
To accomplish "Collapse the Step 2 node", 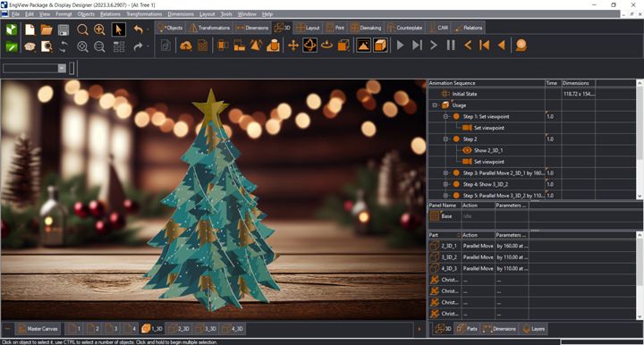I will tap(445, 139).
